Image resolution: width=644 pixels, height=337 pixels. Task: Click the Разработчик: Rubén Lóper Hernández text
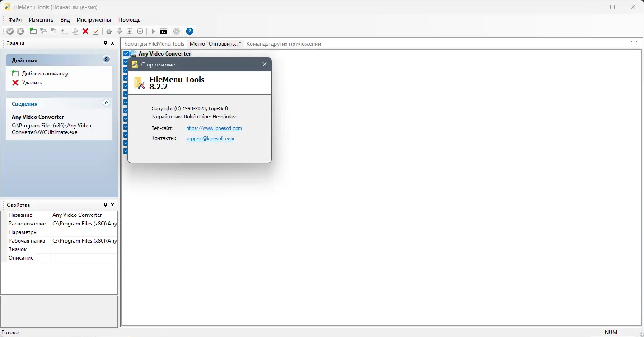194,117
